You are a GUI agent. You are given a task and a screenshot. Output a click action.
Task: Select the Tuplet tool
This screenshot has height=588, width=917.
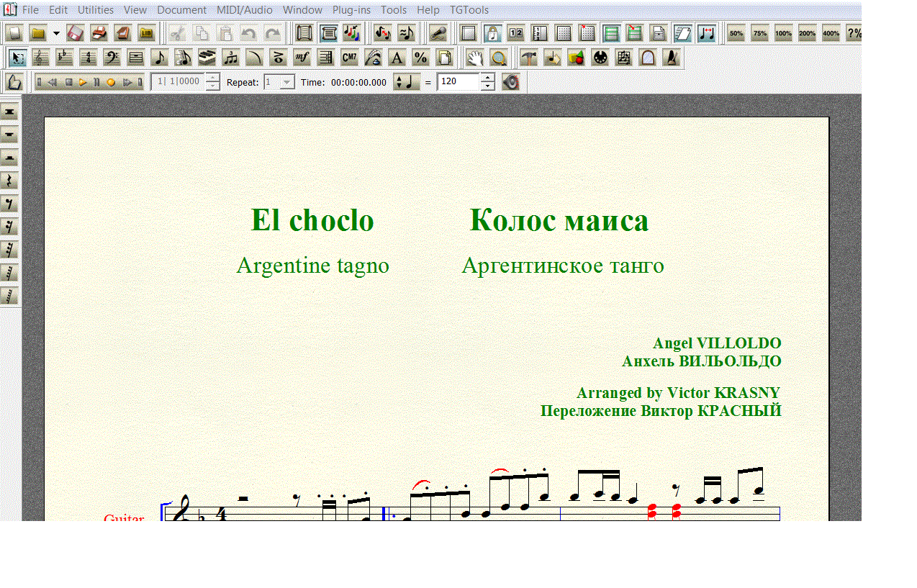[230, 58]
